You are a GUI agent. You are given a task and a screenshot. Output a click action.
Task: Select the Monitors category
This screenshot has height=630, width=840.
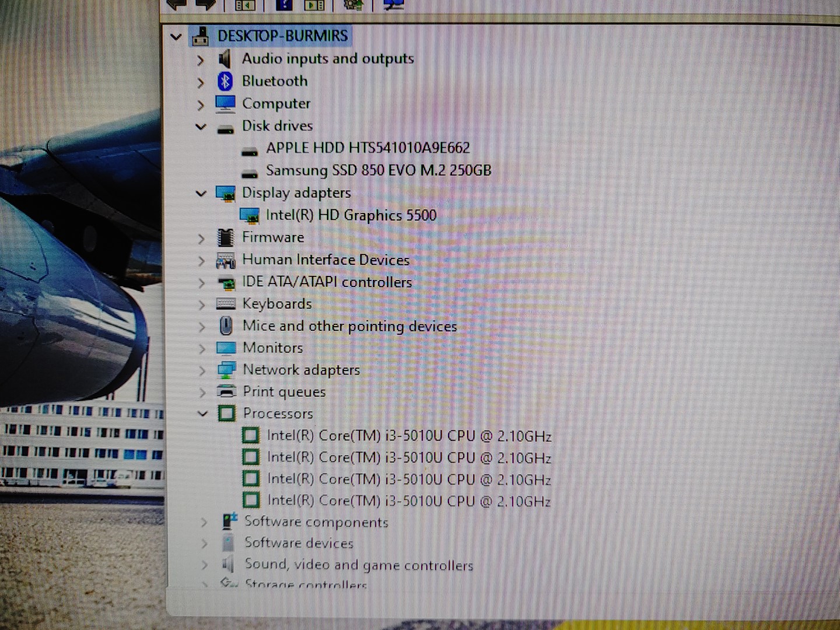pos(272,348)
